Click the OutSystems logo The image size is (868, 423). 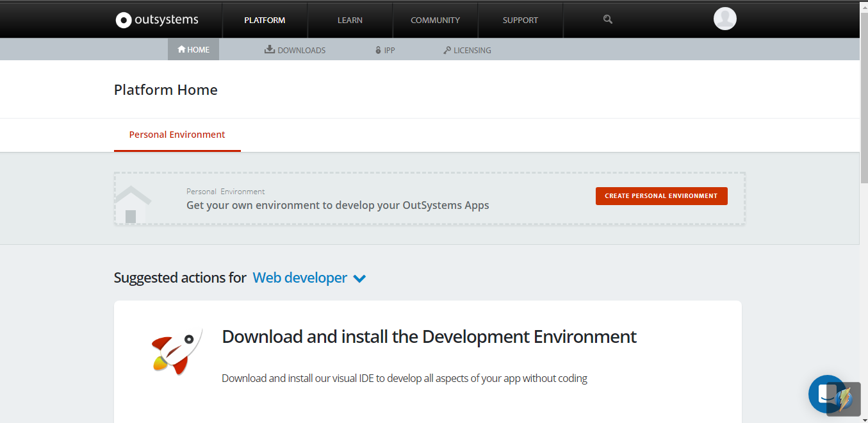point(156,19)
